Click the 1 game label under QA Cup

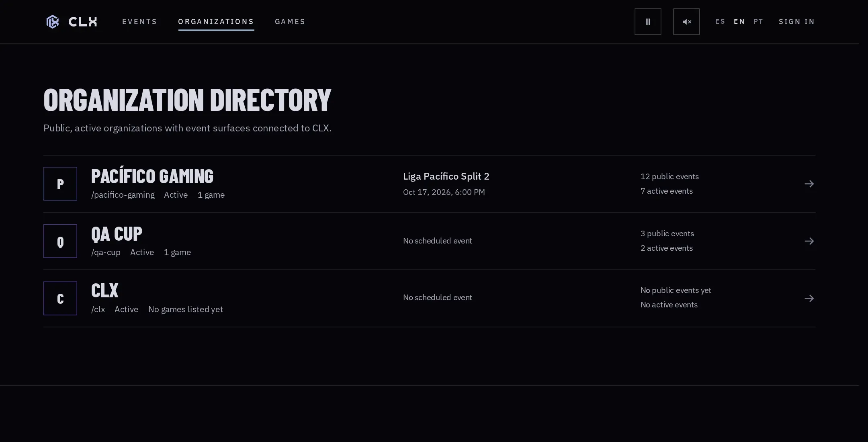(177, 252)
